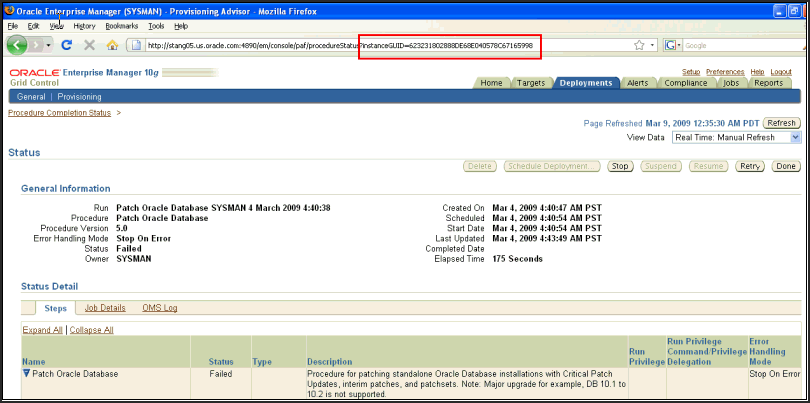
Task: Open the Job Details tab
Action: pyautogui.click(x=105, y=308)
